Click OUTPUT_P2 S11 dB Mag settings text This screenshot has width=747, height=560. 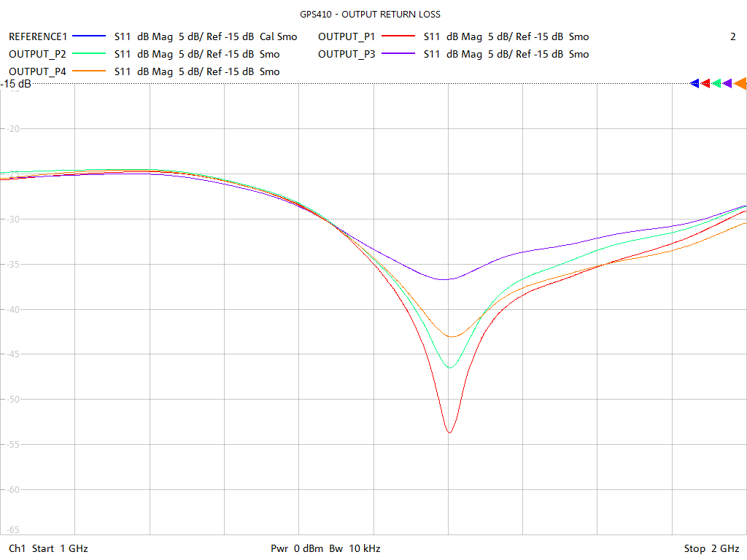coord(197,54)
